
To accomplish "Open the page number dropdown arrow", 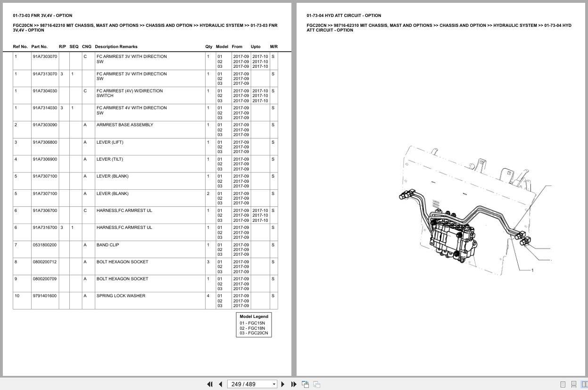I will [274, 384].
